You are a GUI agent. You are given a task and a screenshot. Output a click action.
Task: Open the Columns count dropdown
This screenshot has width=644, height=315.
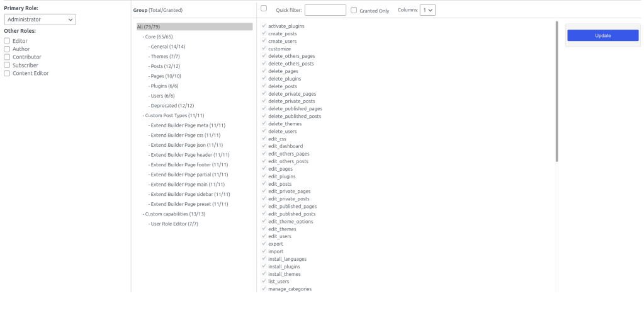click(x=428, y=10)
